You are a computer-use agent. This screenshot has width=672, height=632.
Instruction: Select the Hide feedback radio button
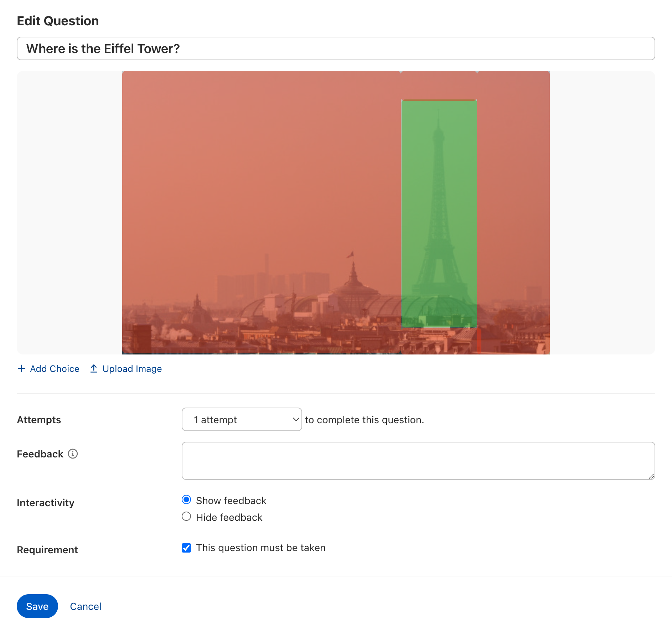tap(186, 517)
